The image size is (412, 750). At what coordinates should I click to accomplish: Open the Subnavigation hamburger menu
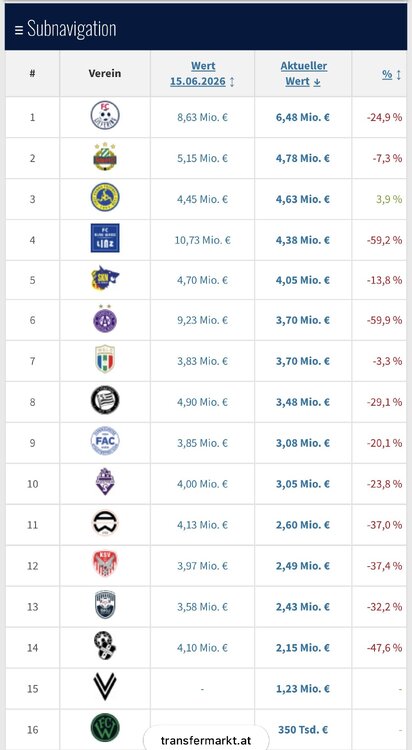tap(19, 30)
